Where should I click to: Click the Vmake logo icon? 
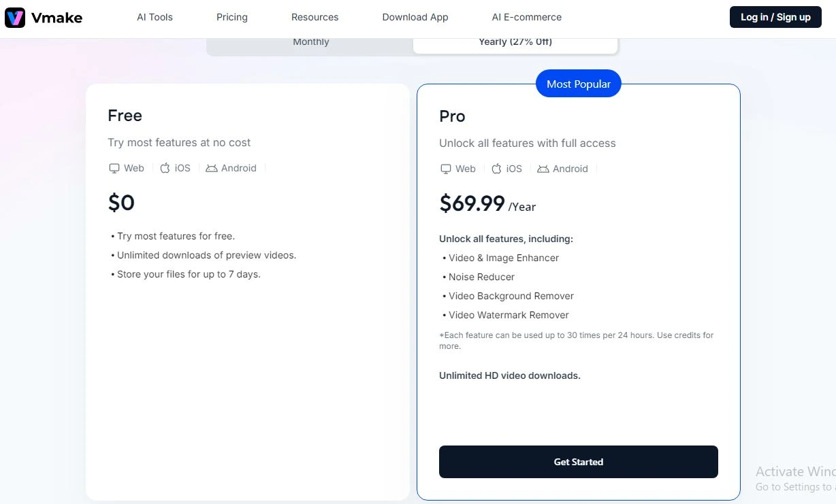15,18
